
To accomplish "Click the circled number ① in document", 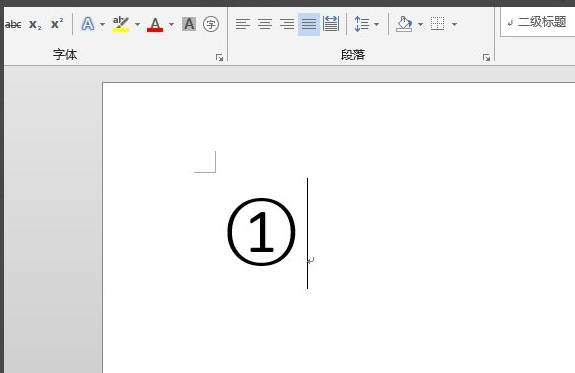I will (x=261, y=232).
